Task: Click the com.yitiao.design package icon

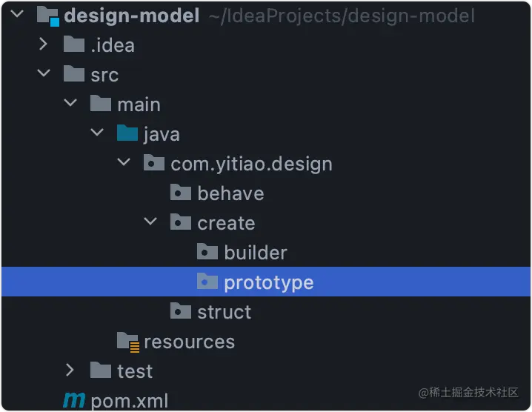Action: pos(154,162)
